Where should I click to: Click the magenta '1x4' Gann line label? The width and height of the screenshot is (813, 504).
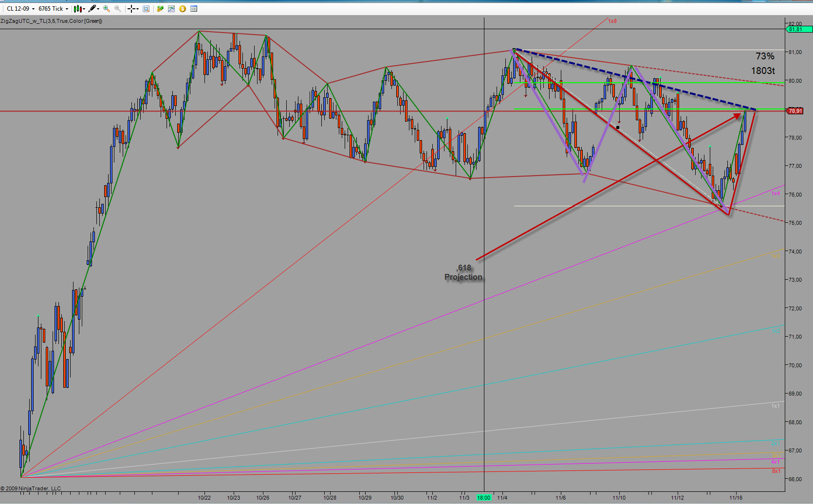point(776,194)
